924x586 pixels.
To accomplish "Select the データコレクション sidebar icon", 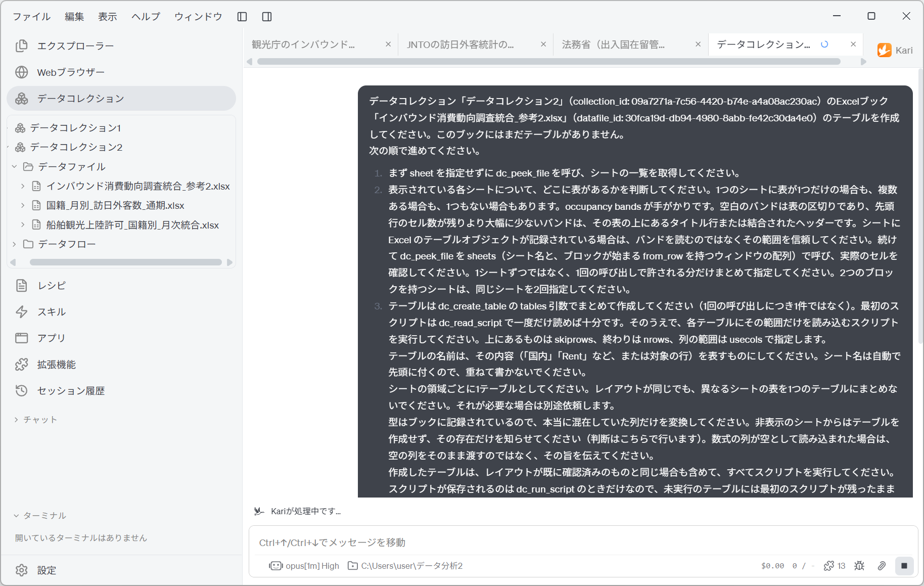I will [x=22, y=99].
